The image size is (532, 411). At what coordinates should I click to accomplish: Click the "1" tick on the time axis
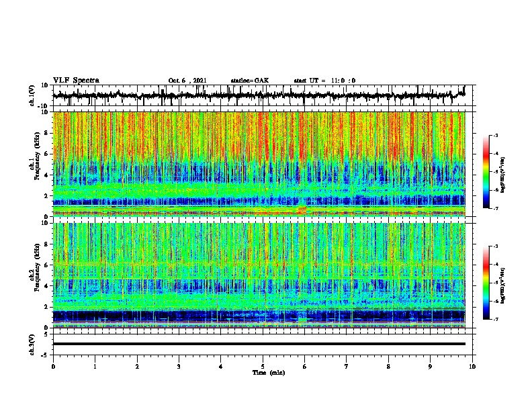click(95, 367)
